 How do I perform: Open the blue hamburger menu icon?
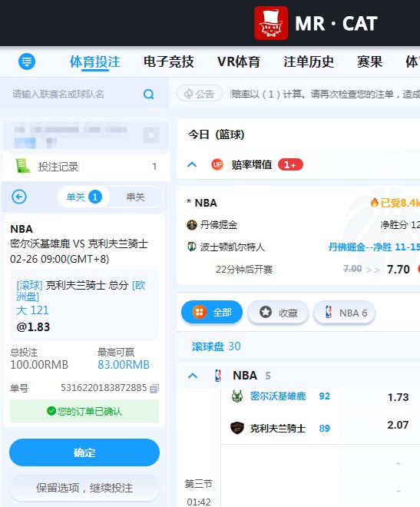27,61
